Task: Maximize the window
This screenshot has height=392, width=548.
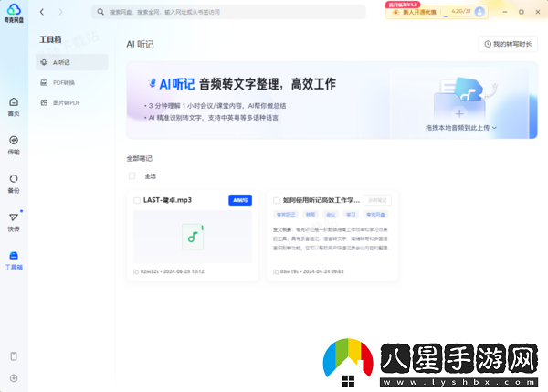Action: tap(522, 12)
